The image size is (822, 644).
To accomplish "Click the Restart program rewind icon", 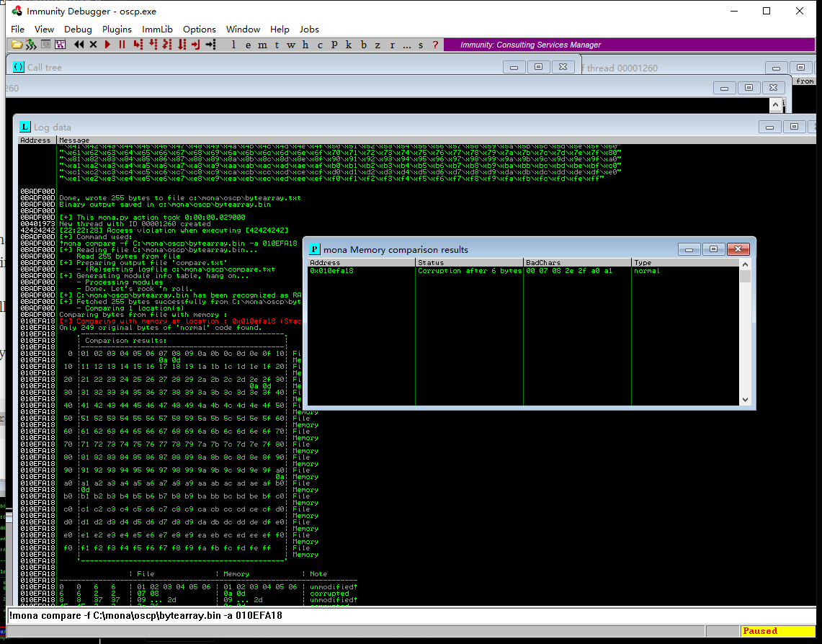I will click(x=79, y=45).
